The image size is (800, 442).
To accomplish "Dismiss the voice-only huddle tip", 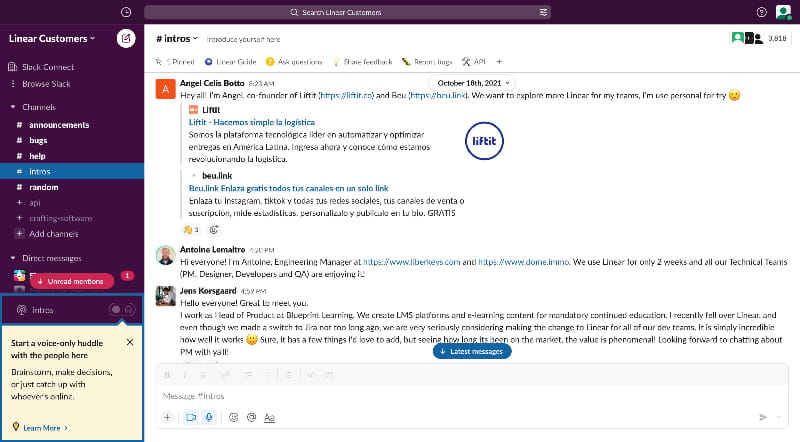I will [130, 342].
